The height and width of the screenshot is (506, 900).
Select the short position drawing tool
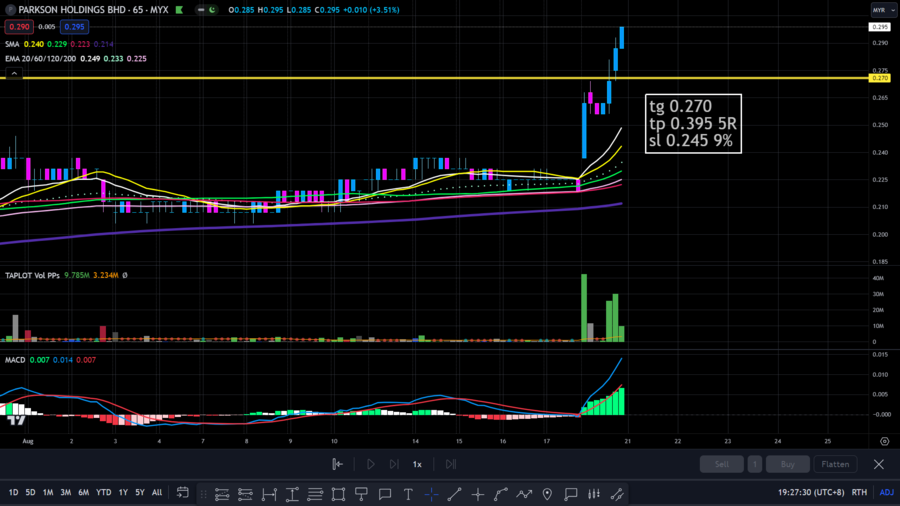tap(245, 494)
